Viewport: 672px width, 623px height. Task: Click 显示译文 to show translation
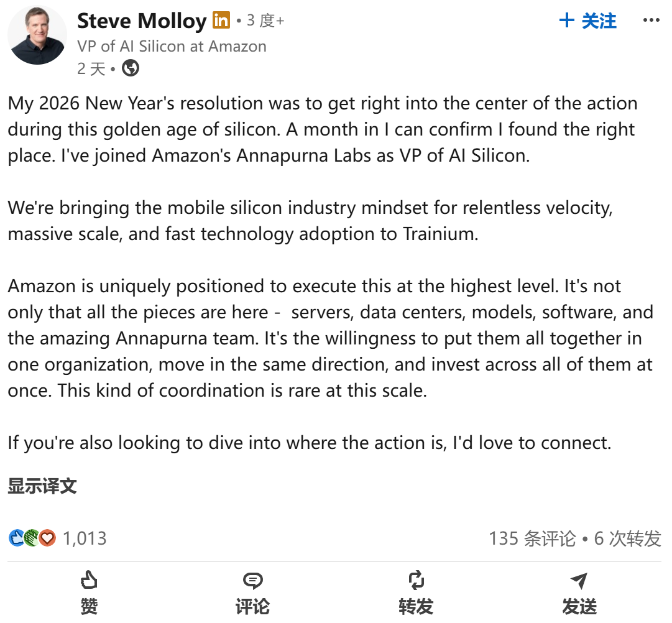(x=41, y=486)
